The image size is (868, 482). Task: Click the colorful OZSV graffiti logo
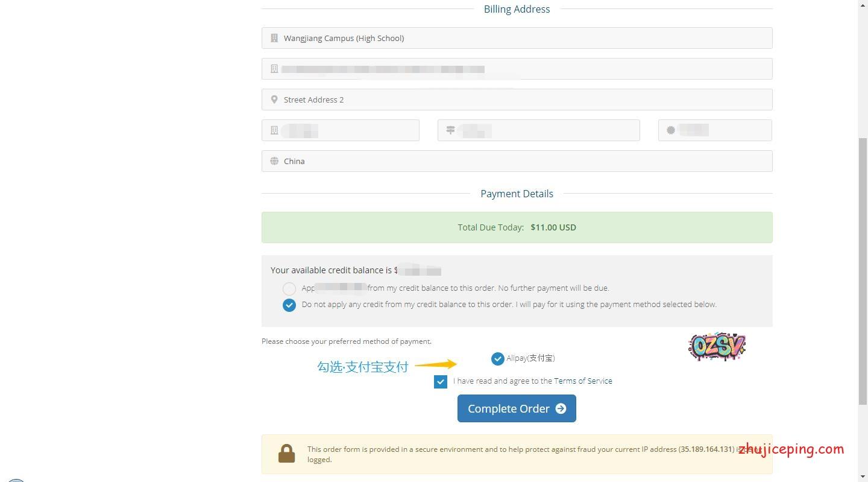(717, 346)
